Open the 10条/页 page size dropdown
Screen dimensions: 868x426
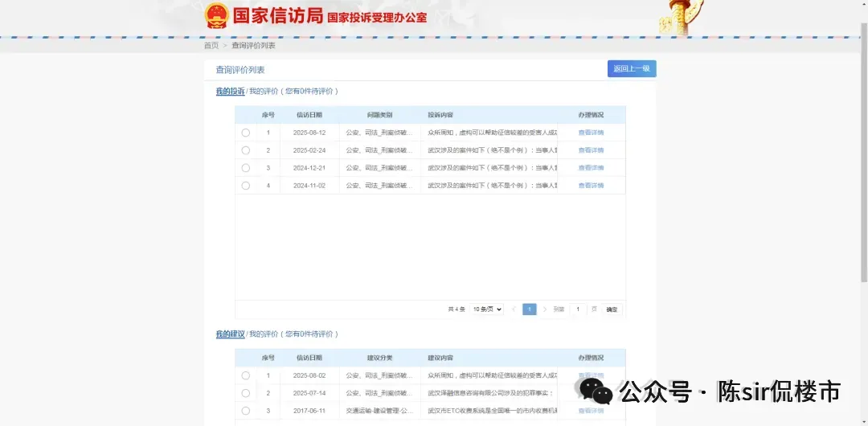point(486,309)
